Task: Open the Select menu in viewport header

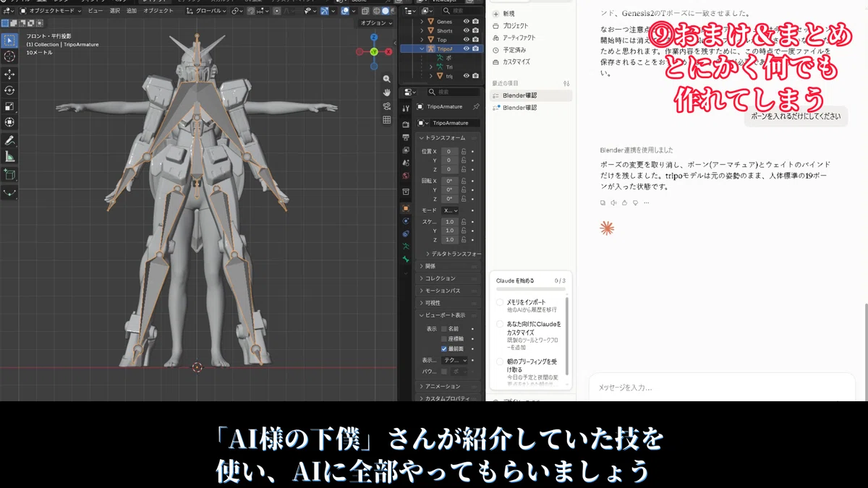Action: 114,11
